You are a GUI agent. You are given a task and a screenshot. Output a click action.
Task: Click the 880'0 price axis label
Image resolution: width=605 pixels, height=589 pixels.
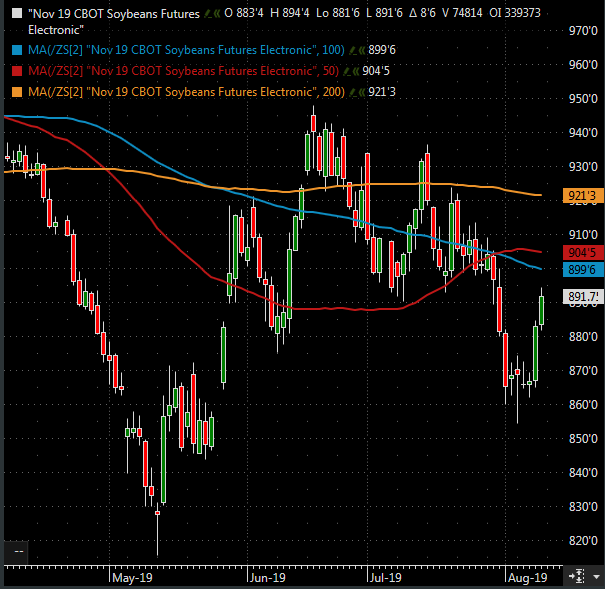(583, 337)
